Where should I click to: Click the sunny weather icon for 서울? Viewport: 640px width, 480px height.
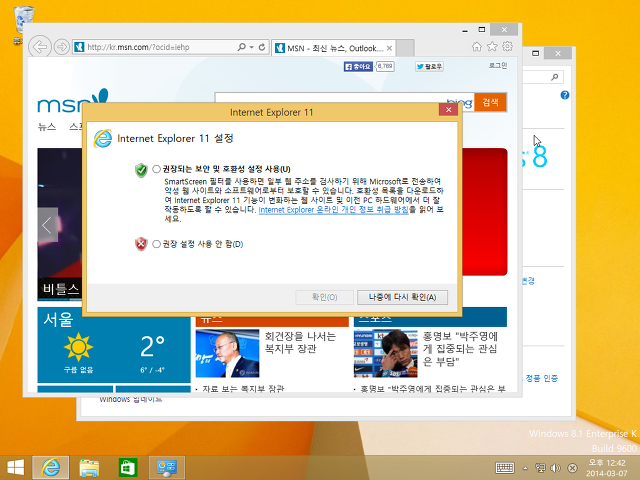[x=78, y=347]
